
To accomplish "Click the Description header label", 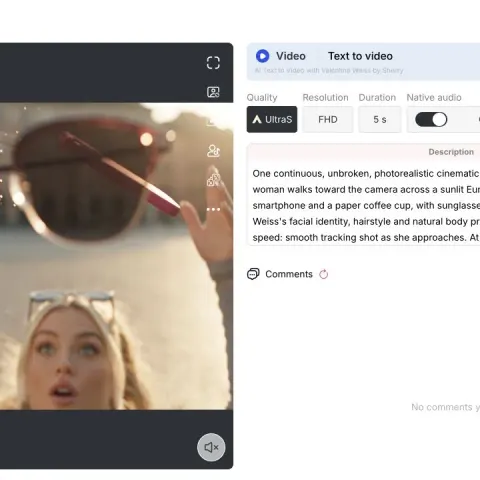I will coord(451,152).
